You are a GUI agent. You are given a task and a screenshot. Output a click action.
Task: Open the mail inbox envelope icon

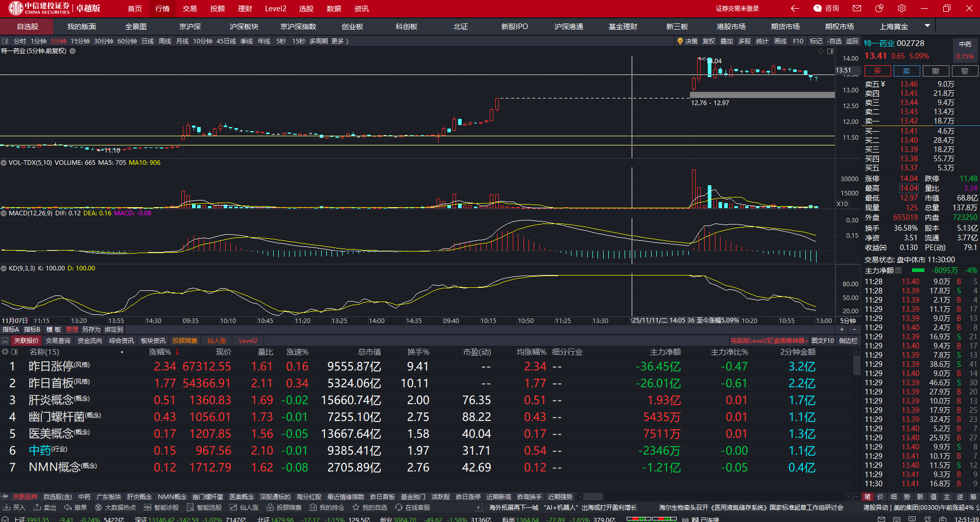coord(857,8)
